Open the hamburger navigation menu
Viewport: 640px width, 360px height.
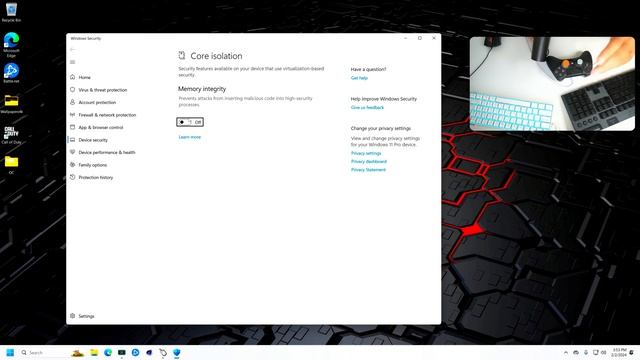tap(73, 62)
